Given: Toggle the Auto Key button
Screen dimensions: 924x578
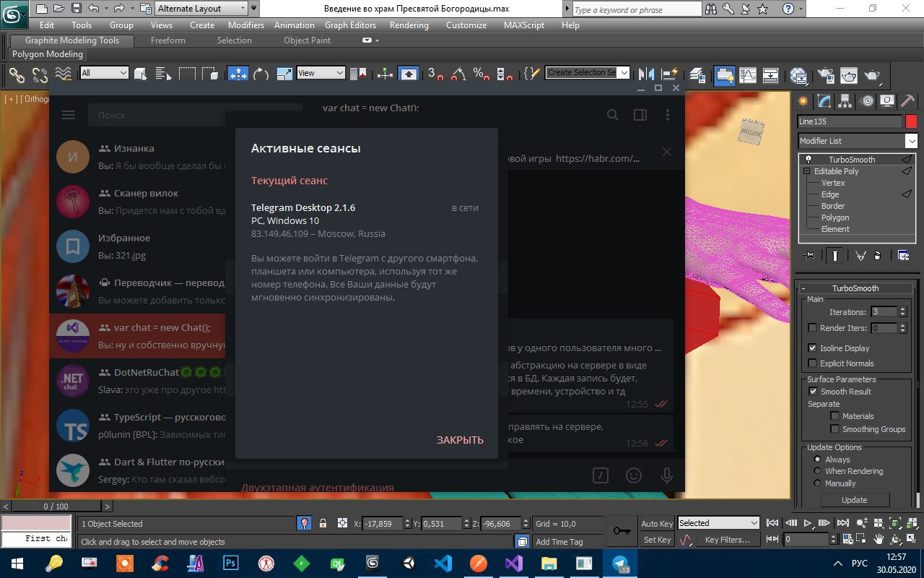Looking at the screenshot, I should [x=657, y=524].
